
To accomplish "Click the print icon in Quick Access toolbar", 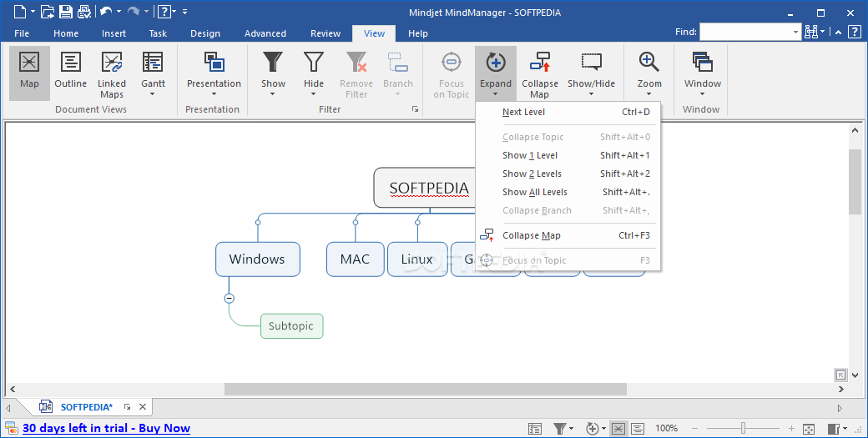I will click(x=84, y=11).
